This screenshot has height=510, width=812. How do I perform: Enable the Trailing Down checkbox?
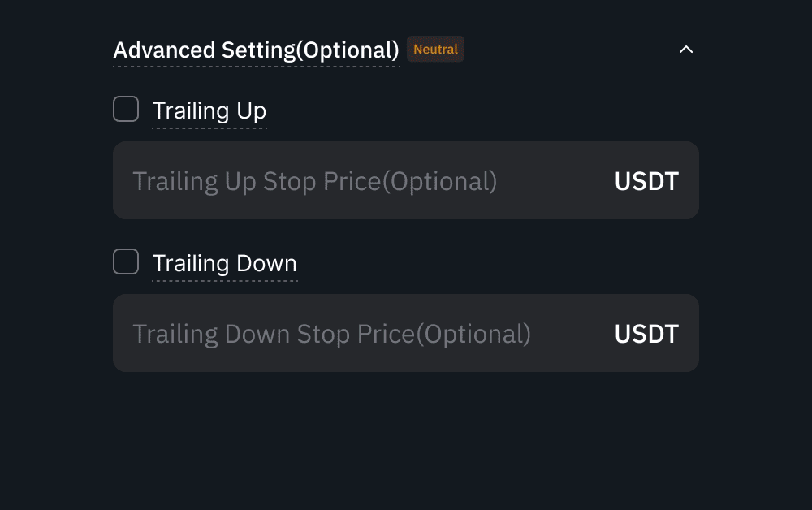coord(126,261)
